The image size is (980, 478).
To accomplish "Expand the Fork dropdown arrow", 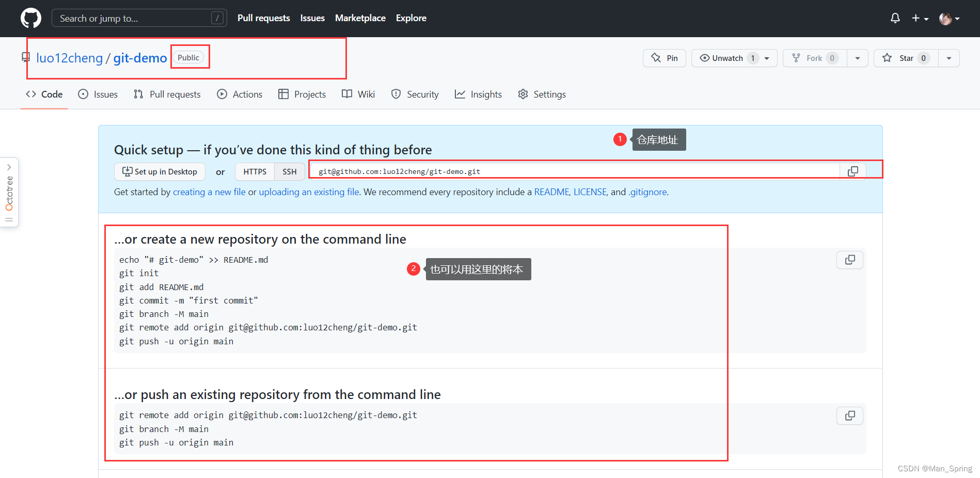I will coord(858,58).
